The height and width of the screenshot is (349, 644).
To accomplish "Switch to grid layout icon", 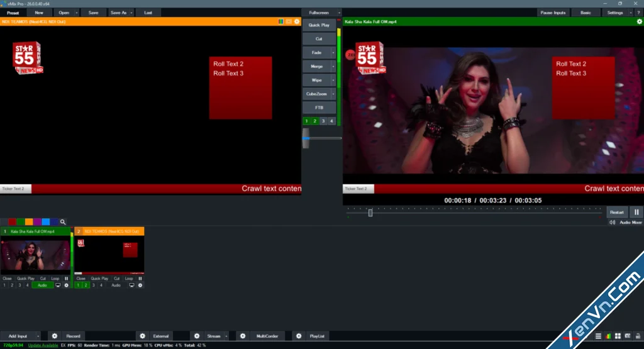I will pyautogui.click(x=618, y=336).
